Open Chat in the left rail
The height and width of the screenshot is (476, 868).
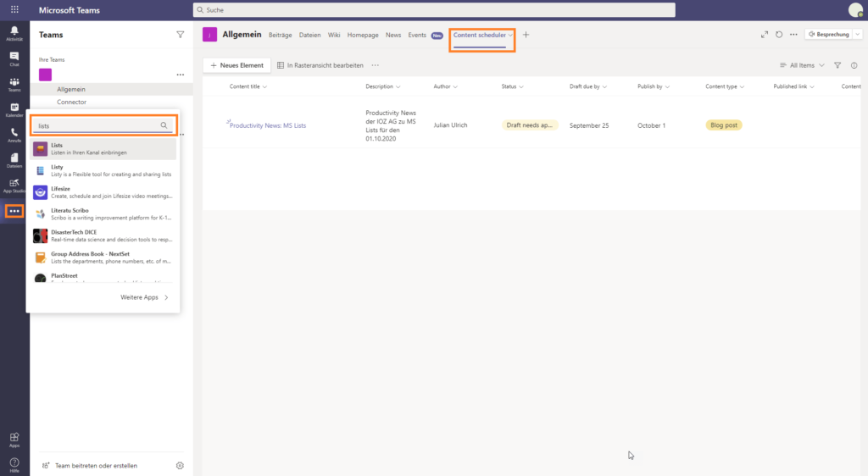(14, 58)
